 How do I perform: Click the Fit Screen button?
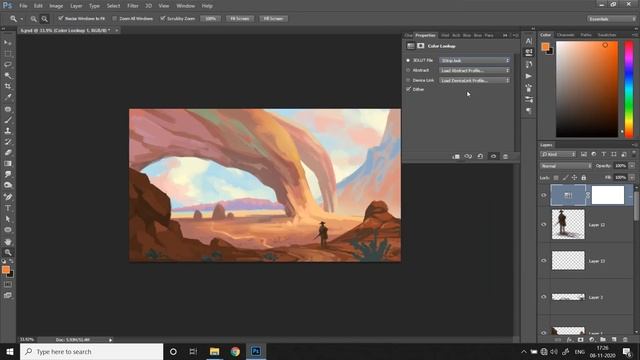(x=240, y=19)
